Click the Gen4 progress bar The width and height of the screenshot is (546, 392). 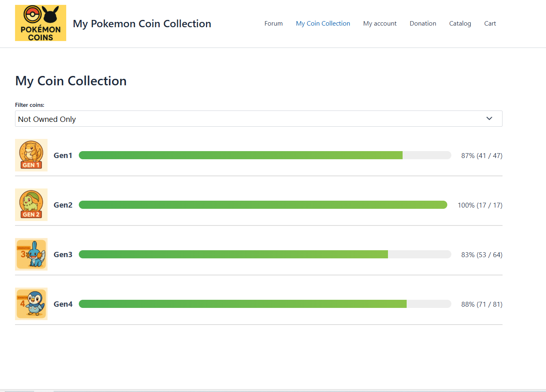pyautogui.click(x=265, y=304)
